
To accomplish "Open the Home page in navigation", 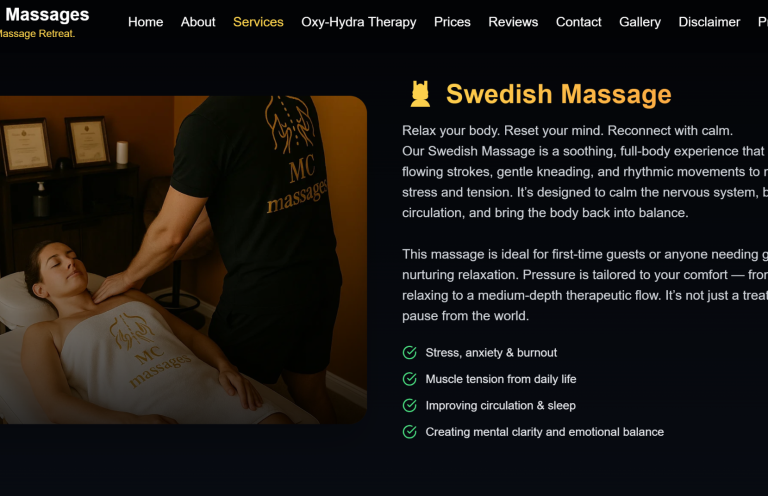I will [145, 22].
